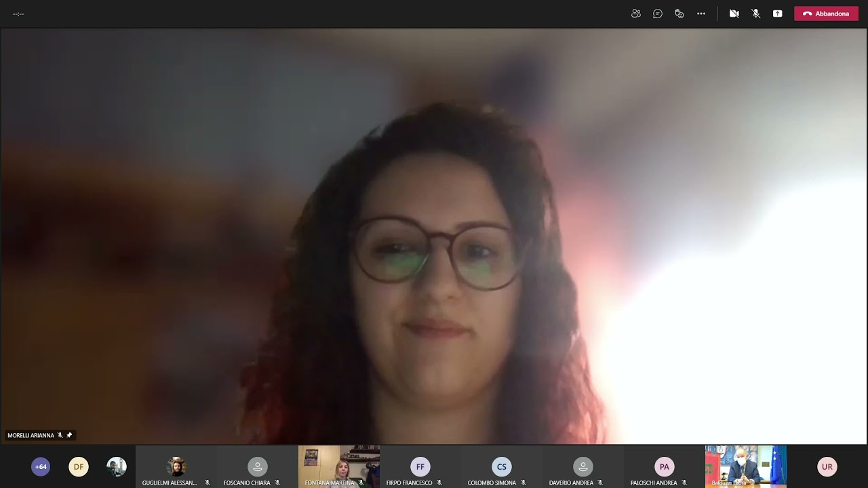Unmute the microphone
868x488 pixels.
[x=755, y=14]
